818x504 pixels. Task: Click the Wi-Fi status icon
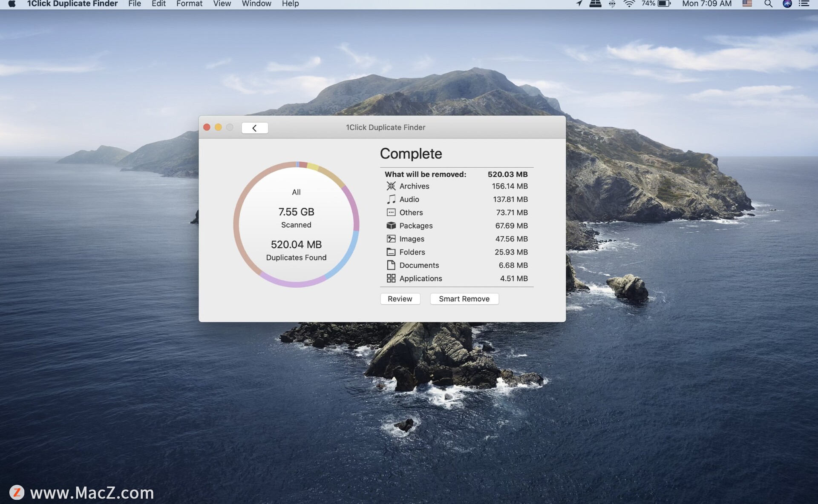629,4
